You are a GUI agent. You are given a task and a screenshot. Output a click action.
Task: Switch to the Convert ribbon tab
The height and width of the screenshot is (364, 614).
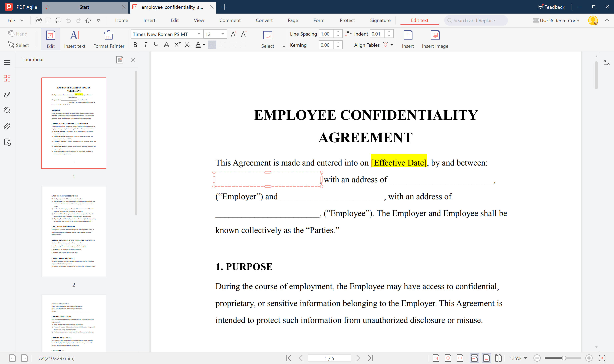(264, 20)
